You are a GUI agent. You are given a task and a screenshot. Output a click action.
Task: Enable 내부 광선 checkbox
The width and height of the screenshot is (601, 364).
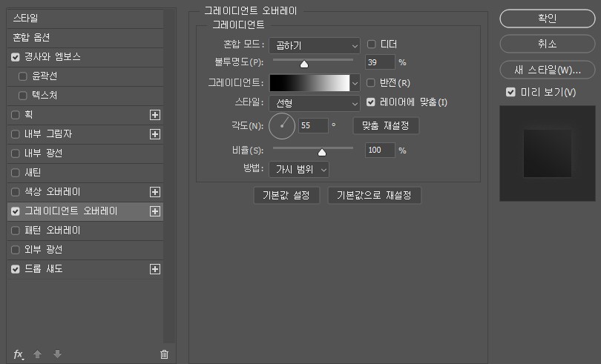click(x=16, y=153)
